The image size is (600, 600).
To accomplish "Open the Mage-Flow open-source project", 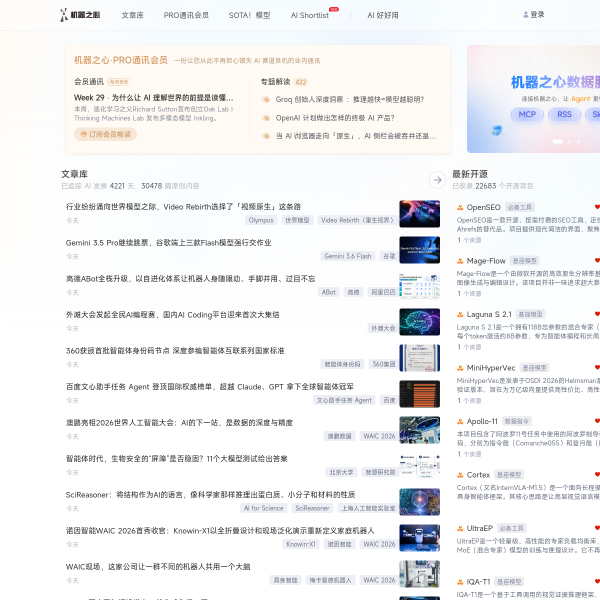I will (486, 261).
